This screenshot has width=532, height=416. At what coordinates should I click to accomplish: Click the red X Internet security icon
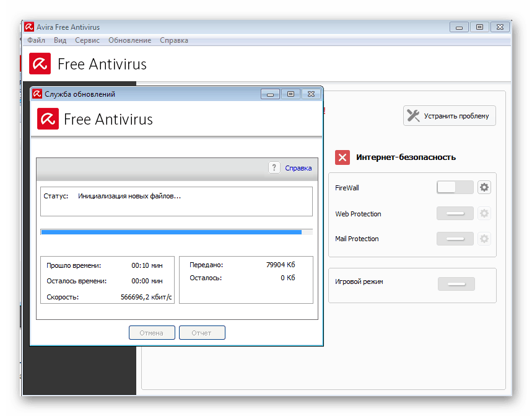342,157
